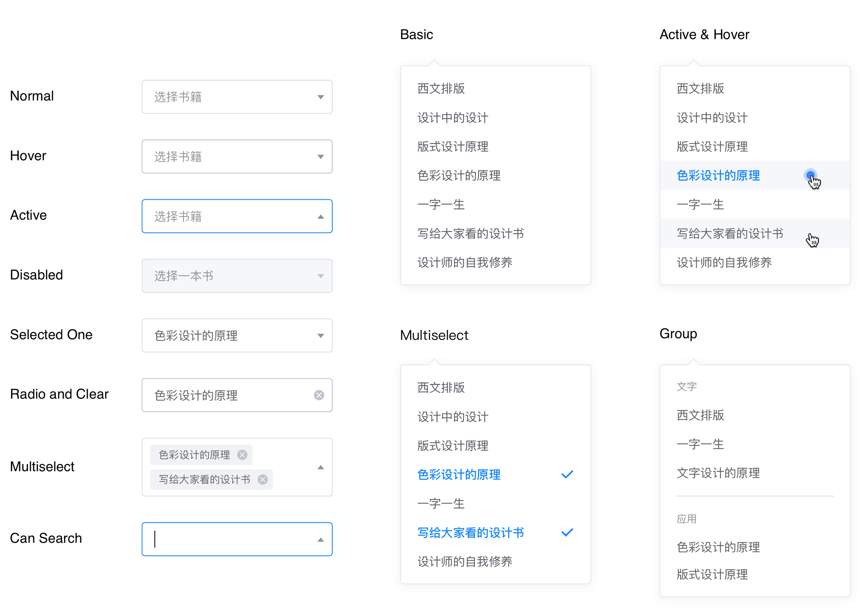864x616 pixels.
Task: Click highlighted 色彩设计的原理 in Active & Hover list
Action: pos(718,176)
